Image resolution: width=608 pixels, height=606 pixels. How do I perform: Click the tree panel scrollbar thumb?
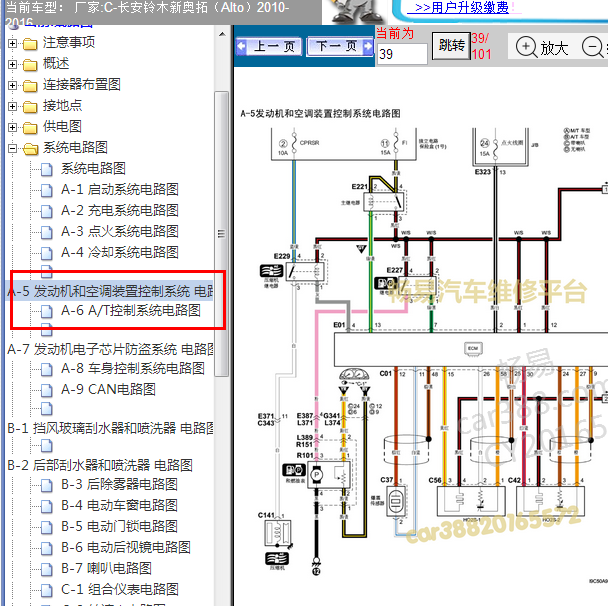point(221,234)
